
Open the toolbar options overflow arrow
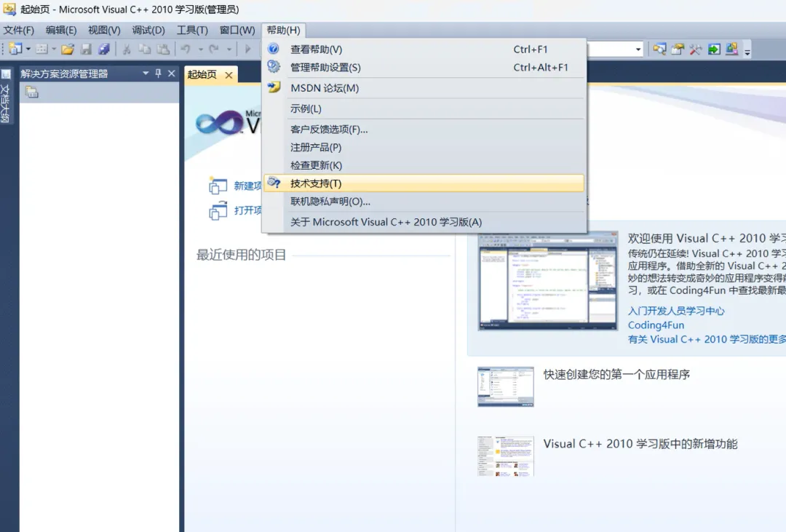(747, 52)
